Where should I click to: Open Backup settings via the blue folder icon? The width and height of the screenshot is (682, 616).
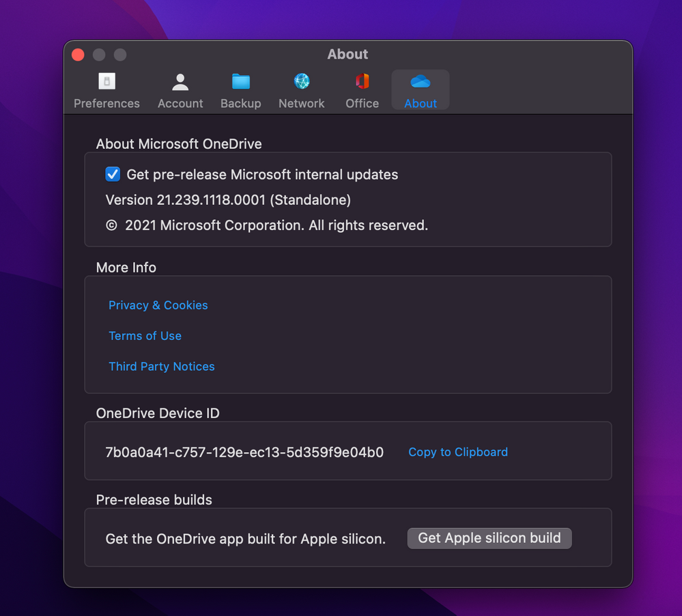click(240, 81)
